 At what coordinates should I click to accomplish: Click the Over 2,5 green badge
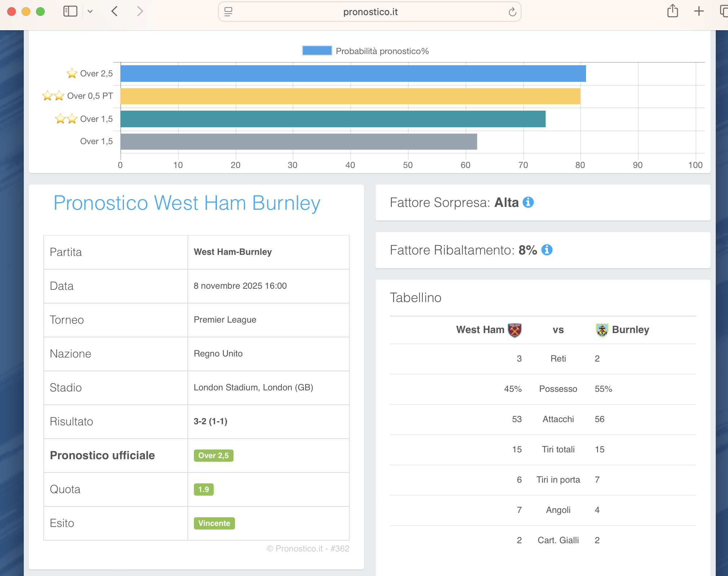point(213,455)
